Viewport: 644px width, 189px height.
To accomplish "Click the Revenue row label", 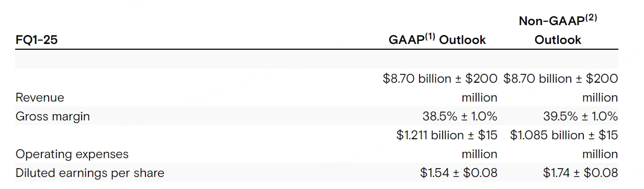I will [x=40, y=97].
